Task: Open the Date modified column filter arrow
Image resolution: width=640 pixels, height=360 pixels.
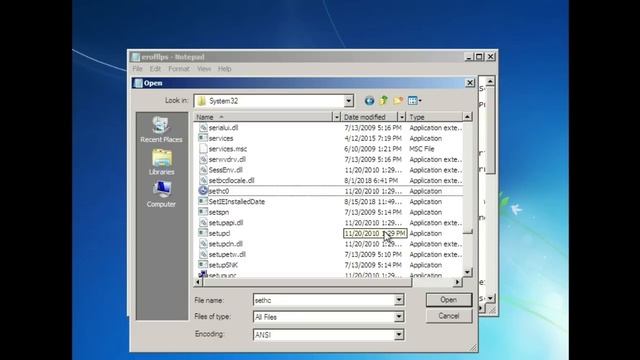Action: (402, 117)
